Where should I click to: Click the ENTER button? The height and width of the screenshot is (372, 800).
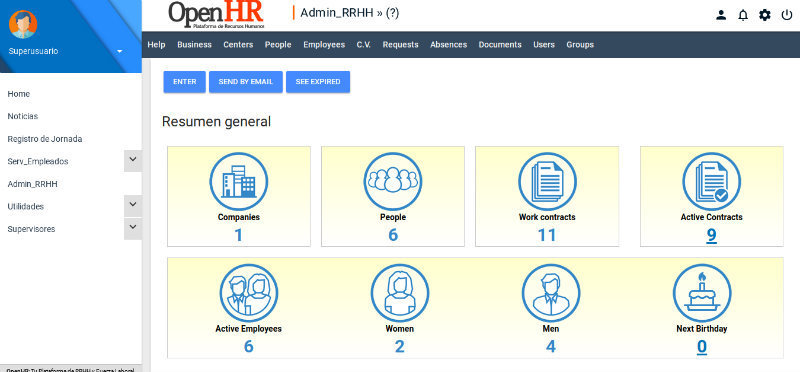pyautogui.click(x=185, y=82)
